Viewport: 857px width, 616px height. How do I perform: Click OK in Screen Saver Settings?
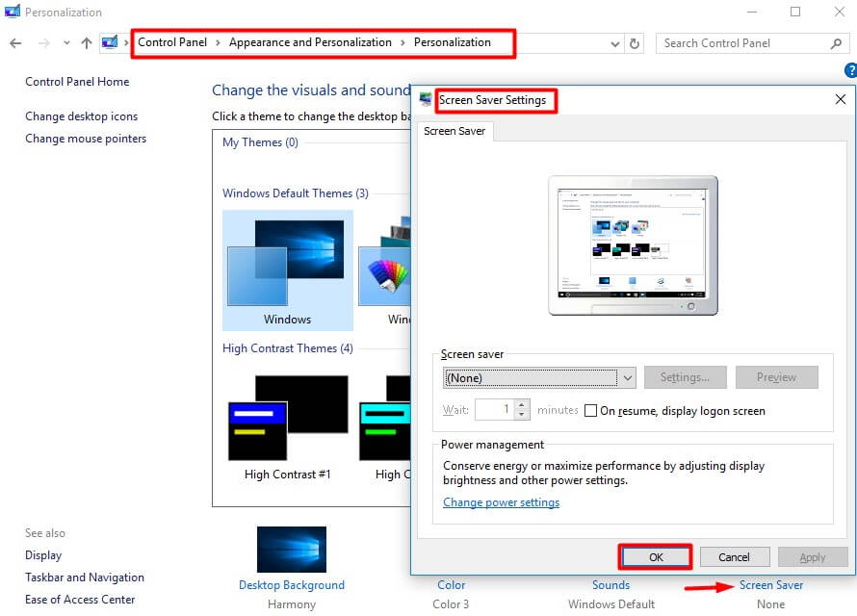coord(656,557)
